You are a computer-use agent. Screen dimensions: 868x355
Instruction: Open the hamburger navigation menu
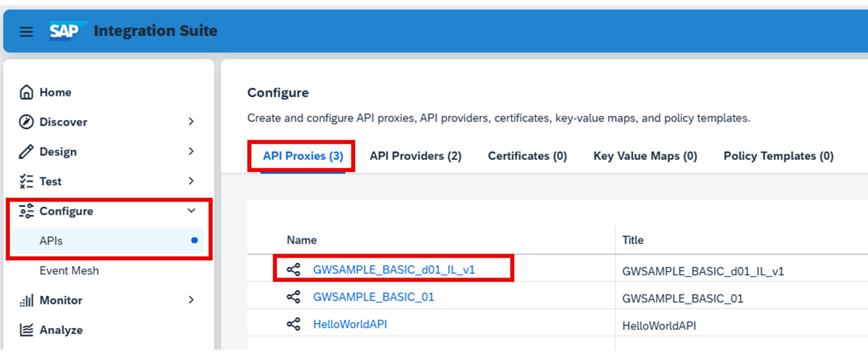pos(26,31)
